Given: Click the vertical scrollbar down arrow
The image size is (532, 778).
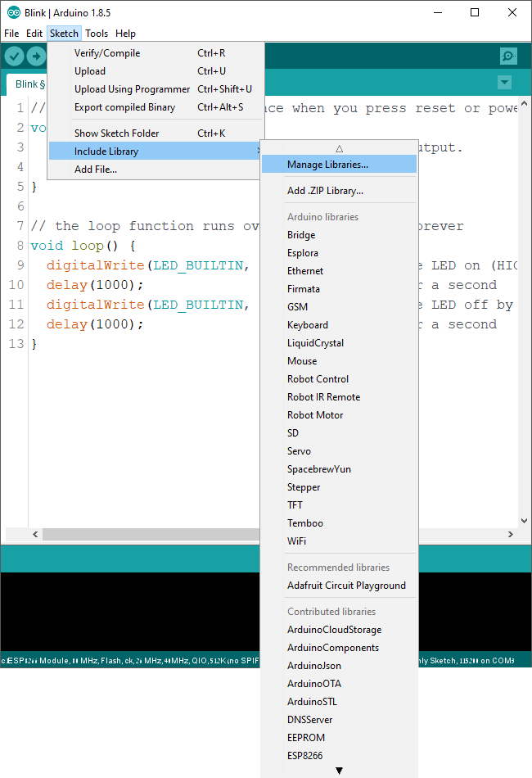Looking at the screenshot, I should point(524,521).
